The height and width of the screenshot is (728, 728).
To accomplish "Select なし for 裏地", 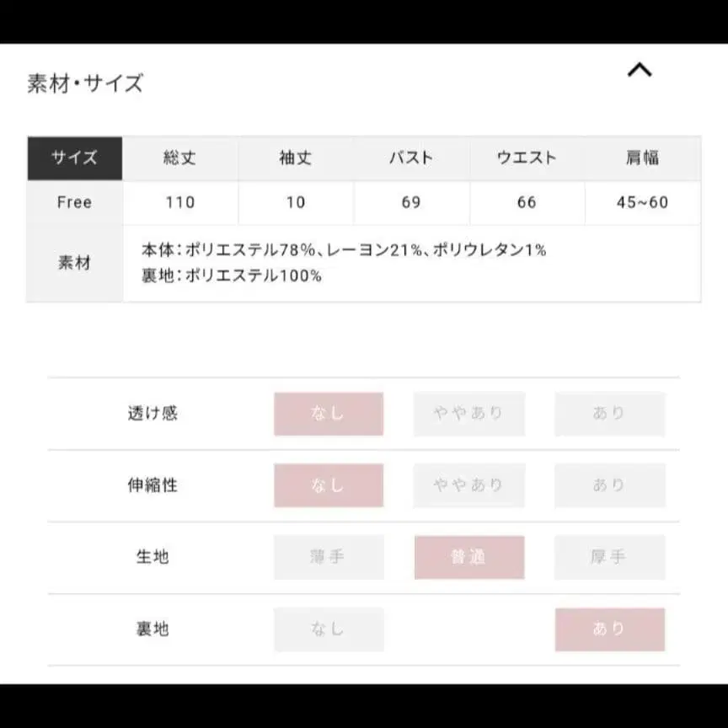I will 329,629.
